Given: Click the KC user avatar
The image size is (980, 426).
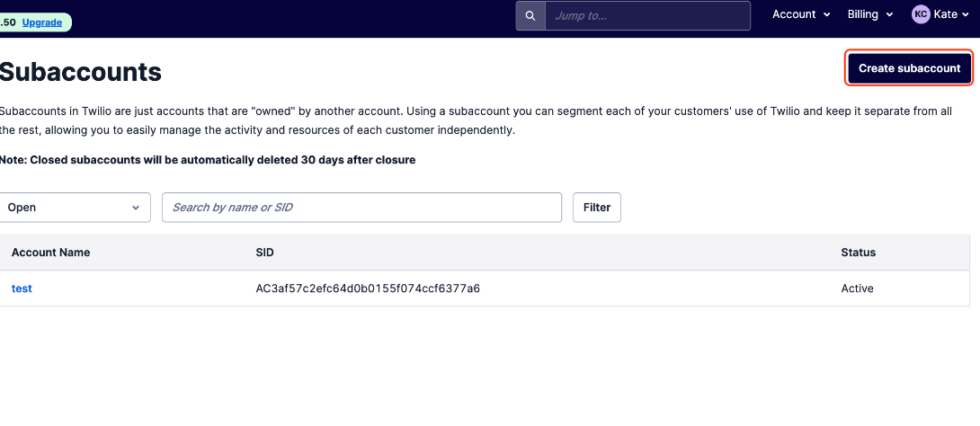Looking at the screenshot, I should pos(921,14).
